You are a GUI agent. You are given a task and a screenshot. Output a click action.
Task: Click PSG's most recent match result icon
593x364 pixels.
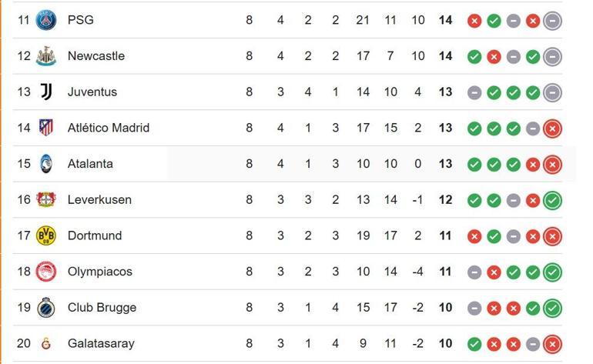[x=551, y=21]
